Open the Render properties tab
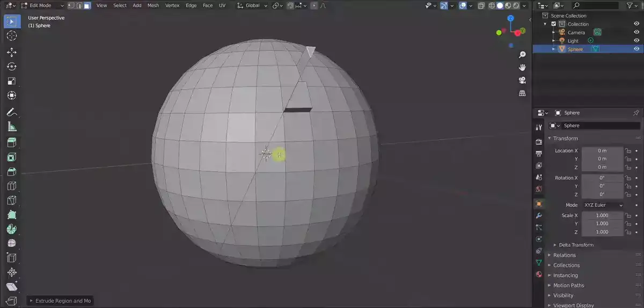 [x=539, y=142]
